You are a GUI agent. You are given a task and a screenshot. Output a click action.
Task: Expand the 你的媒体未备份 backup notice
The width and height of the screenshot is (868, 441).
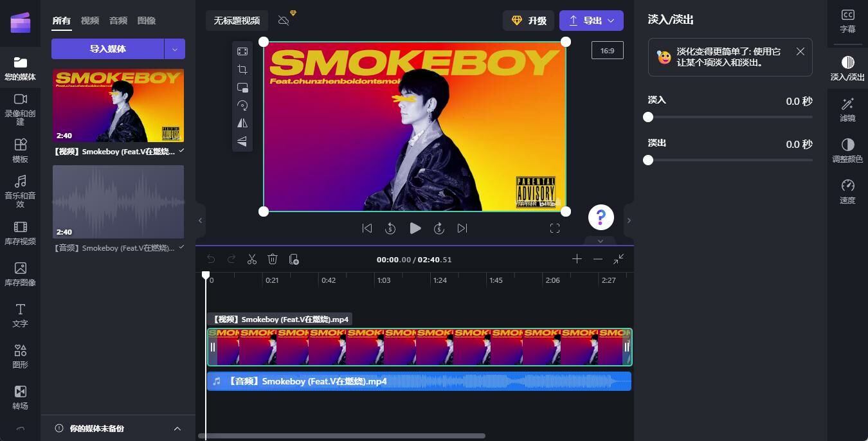[177, 429]
